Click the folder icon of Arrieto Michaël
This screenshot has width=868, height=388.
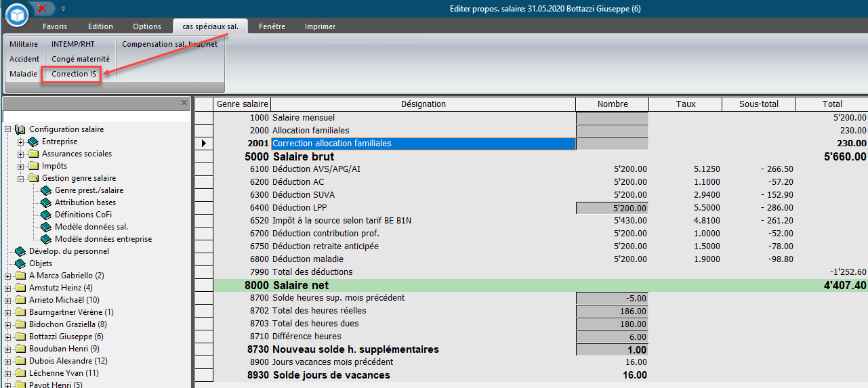[x=20, y=300]
